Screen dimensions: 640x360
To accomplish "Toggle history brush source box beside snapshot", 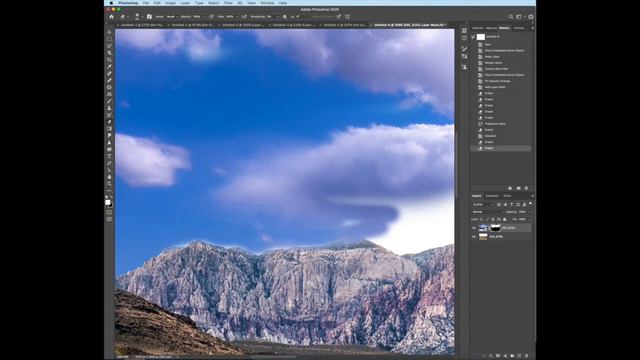I will point(473,37).
